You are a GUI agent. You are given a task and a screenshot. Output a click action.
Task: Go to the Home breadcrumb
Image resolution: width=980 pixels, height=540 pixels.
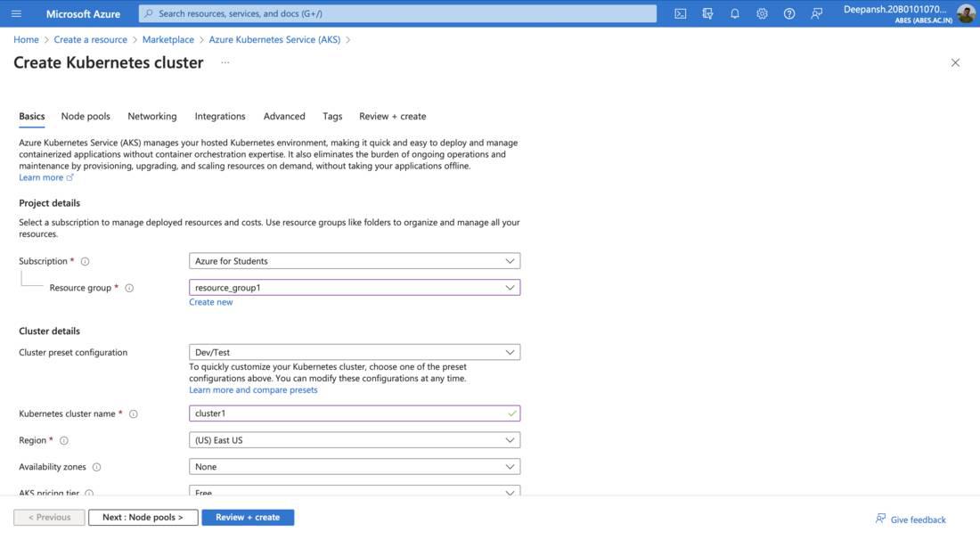pos(26,39)
